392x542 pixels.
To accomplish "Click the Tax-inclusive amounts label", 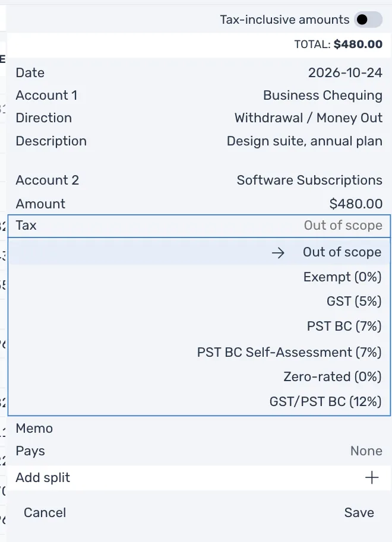I will [x=284, y=20].
